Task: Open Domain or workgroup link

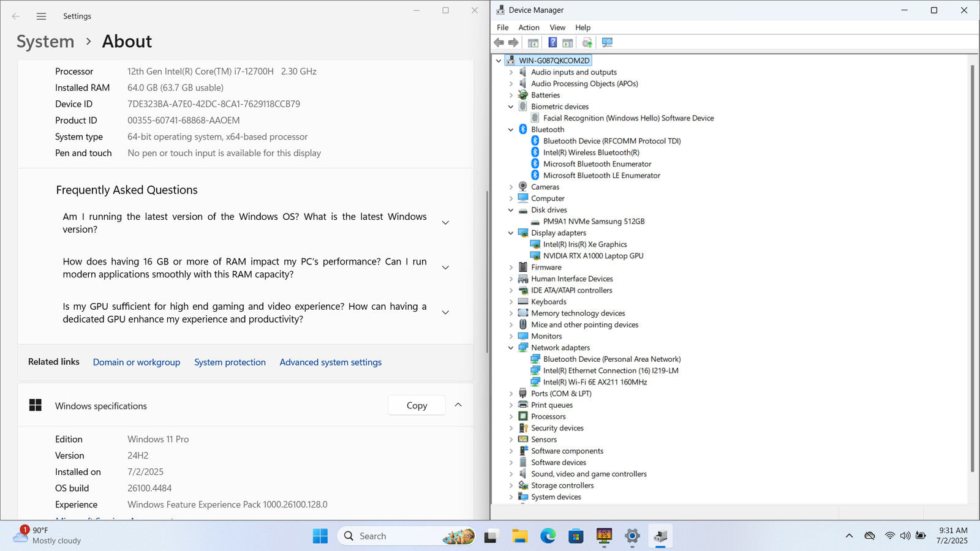Action: (x=137, y=362)
